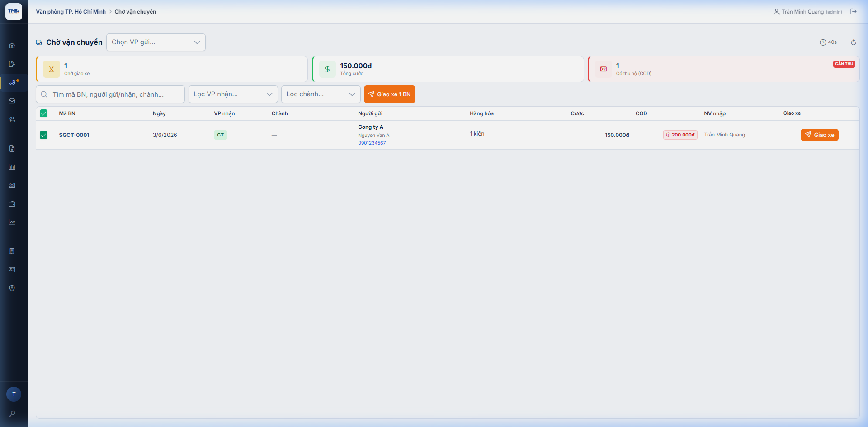Open the home icon in sidebar
The image size is (868, 427).
(12, 46)
